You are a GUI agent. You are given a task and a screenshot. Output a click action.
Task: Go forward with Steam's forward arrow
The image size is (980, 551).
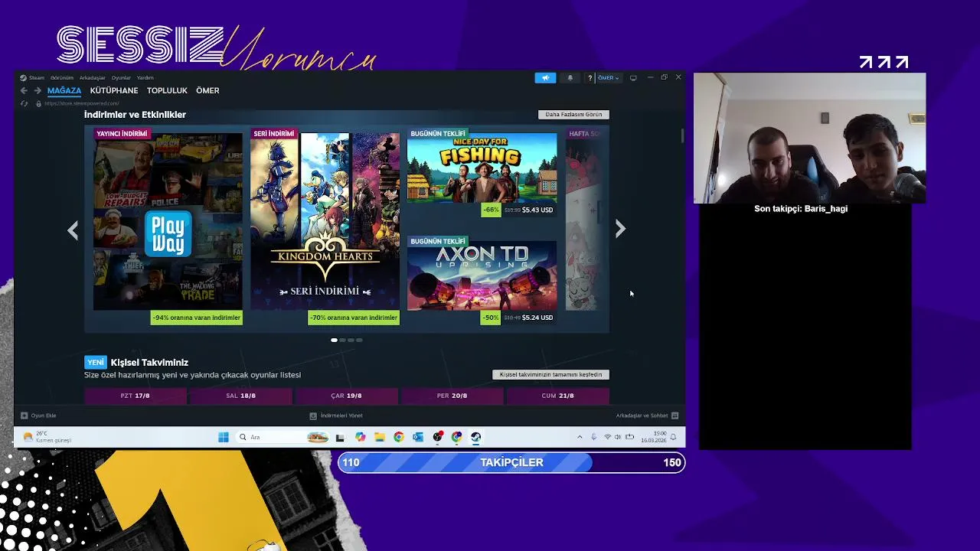38,90
